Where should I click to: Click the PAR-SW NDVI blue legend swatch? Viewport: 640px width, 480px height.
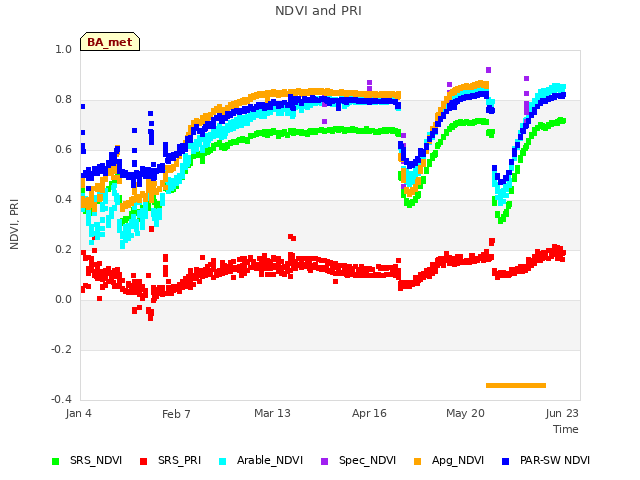506,461
